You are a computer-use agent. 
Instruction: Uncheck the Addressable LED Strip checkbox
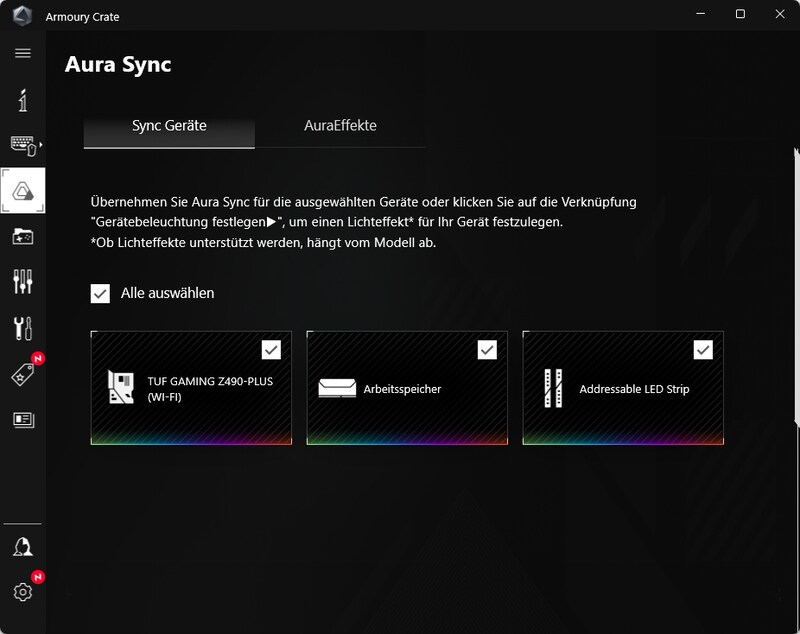703,349
